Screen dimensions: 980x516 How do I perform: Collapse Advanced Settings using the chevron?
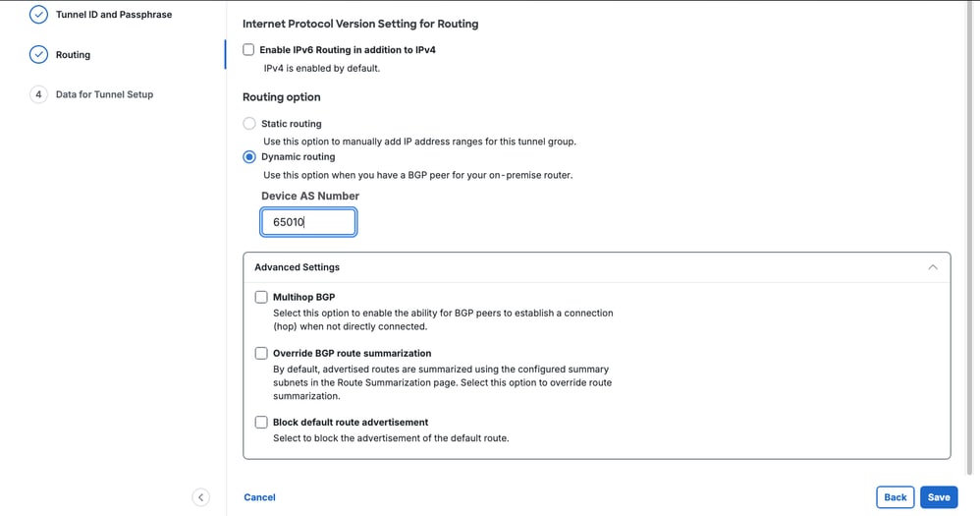tap(933, 267)
